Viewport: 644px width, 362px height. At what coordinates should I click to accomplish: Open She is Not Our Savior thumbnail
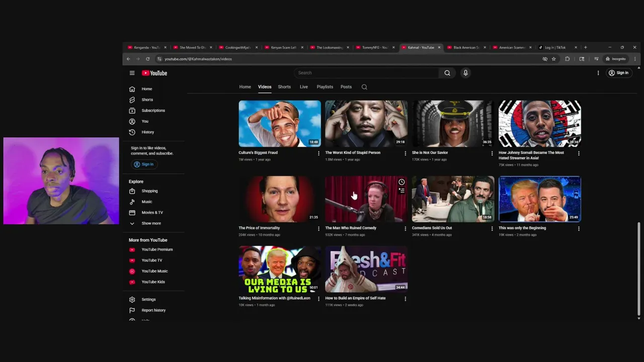click(453, 124)
